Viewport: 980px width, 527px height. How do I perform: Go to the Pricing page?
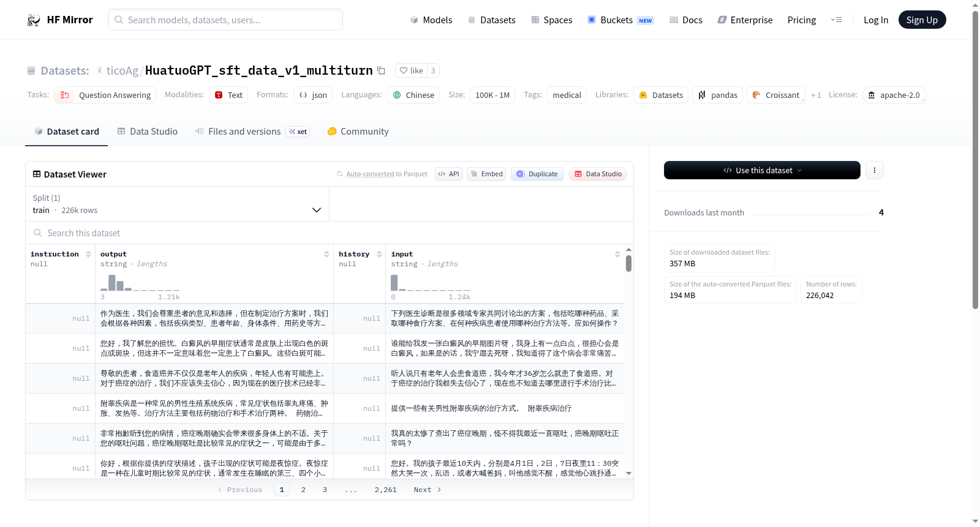802,20
